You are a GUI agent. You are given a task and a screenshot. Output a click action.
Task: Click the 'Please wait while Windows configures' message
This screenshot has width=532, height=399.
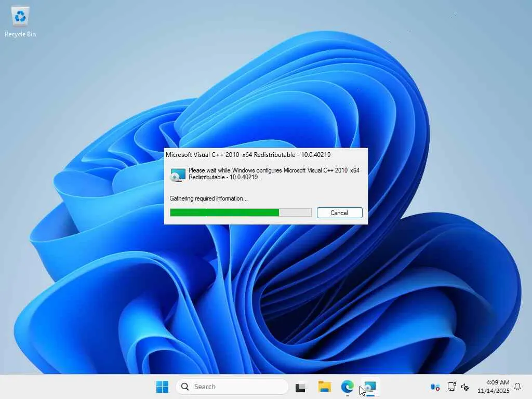[x=274, y=174]
